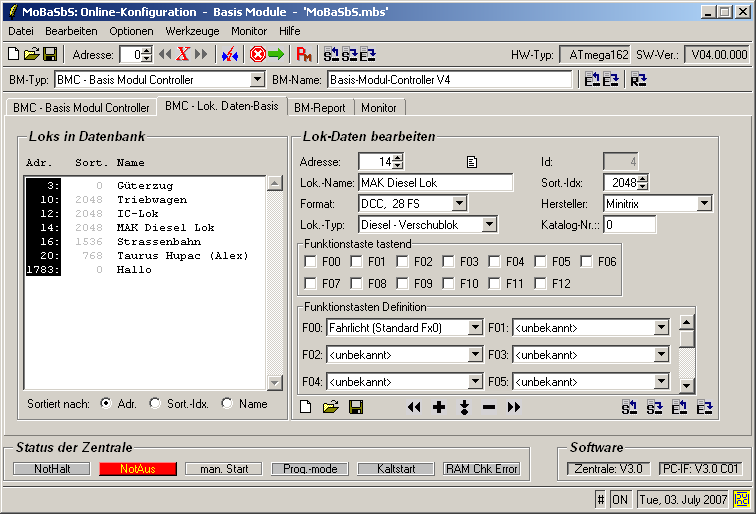The width and height of the screenshot is (756, 514).
Task: Open the BM-Typ combo box
Action: pos(257,79)
